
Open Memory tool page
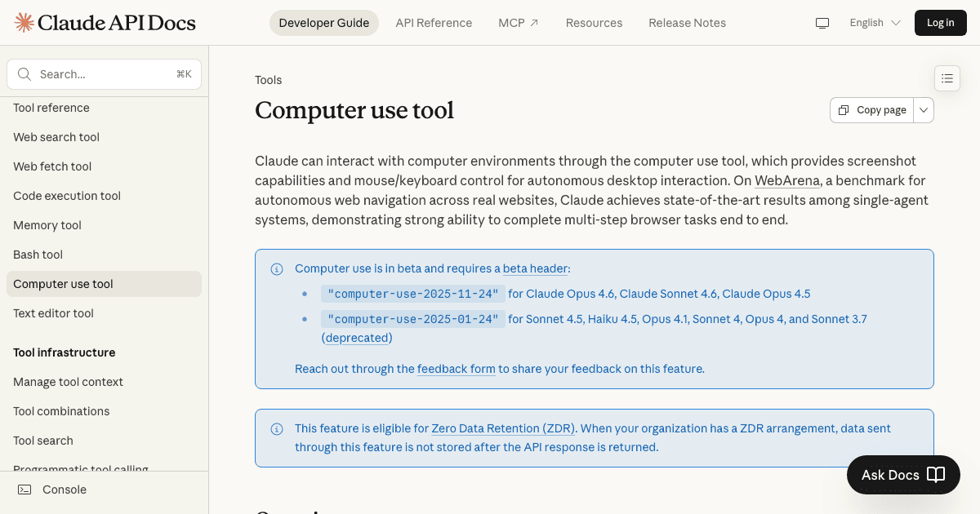pyautogui.click(x=47, y=225)
